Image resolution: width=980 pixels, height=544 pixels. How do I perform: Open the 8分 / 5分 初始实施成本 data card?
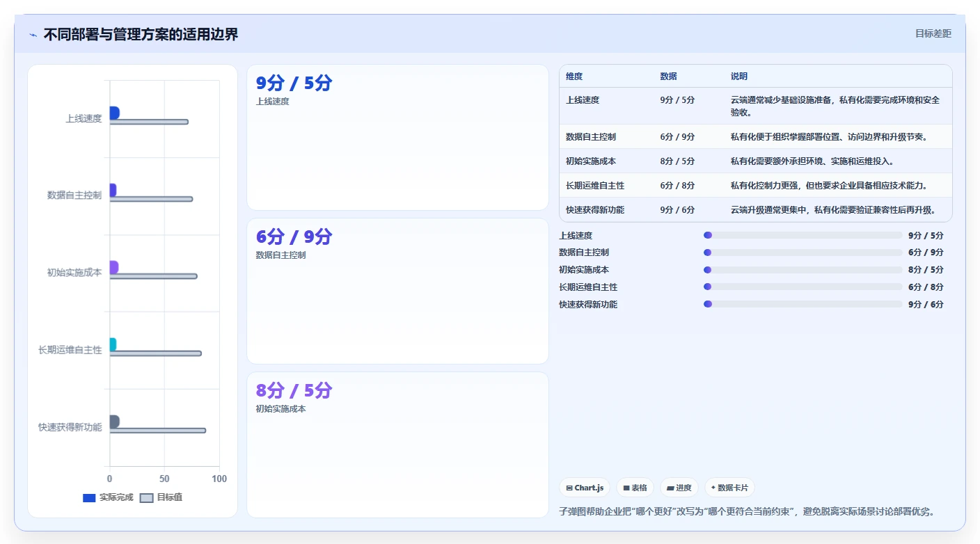coord(397,445)
